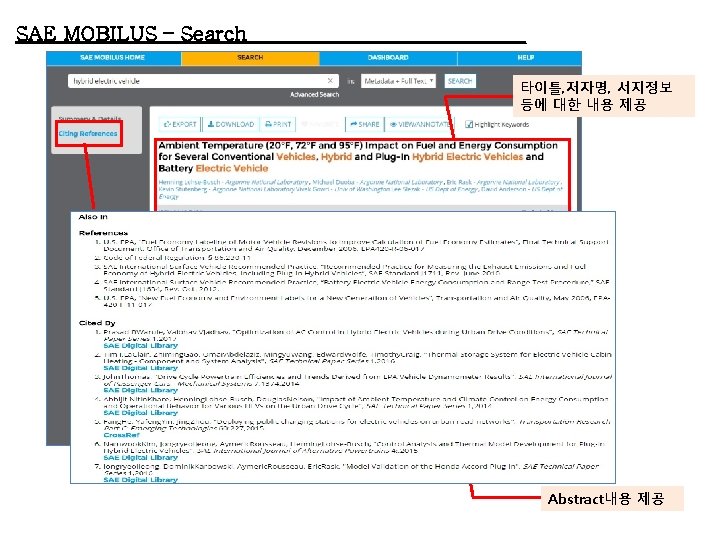Click the SHARE toolbar button
The height and width of the screenshot is (540, 720).
(365, 124)
